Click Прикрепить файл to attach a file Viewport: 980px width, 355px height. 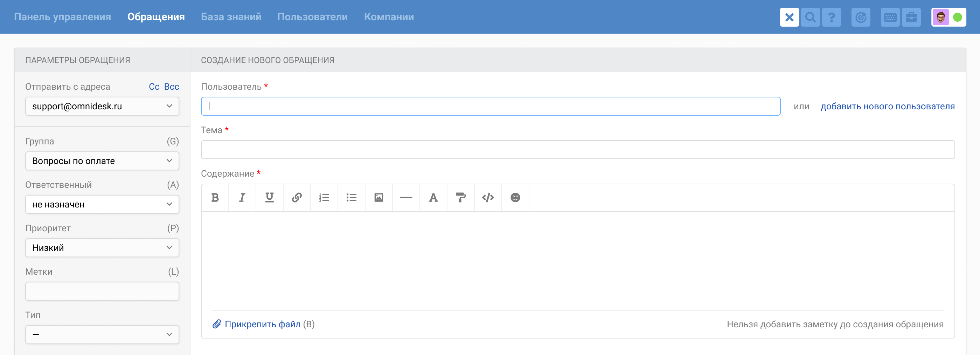click(262, 324)
